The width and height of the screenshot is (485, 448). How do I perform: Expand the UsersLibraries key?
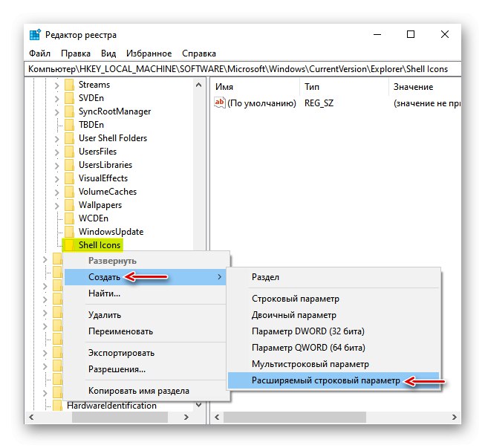click(56, 165)
